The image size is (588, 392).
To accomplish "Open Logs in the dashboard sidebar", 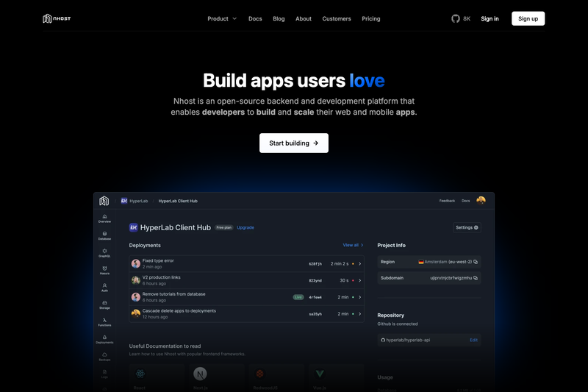I will pyautogui.click(x=104, y=374).
